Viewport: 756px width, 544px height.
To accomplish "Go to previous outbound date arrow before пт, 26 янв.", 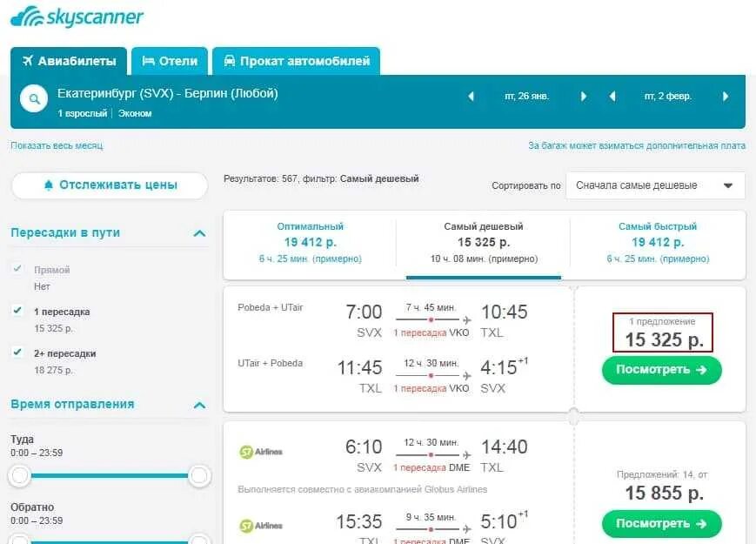I will (x=471, y=96).
